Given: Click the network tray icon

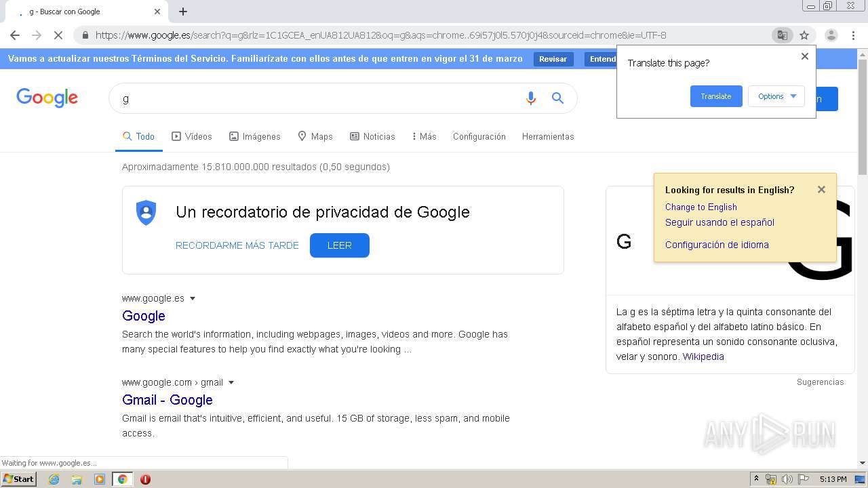Looking at the screenshot, I should [771, 479].
